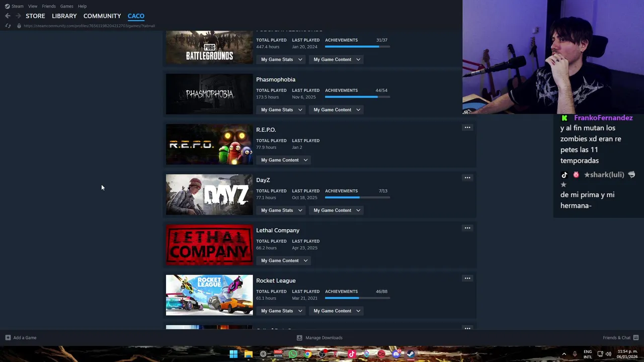Click the microphone tray icon
Viewport: 644px width, 362px height.
click(575, 354)
